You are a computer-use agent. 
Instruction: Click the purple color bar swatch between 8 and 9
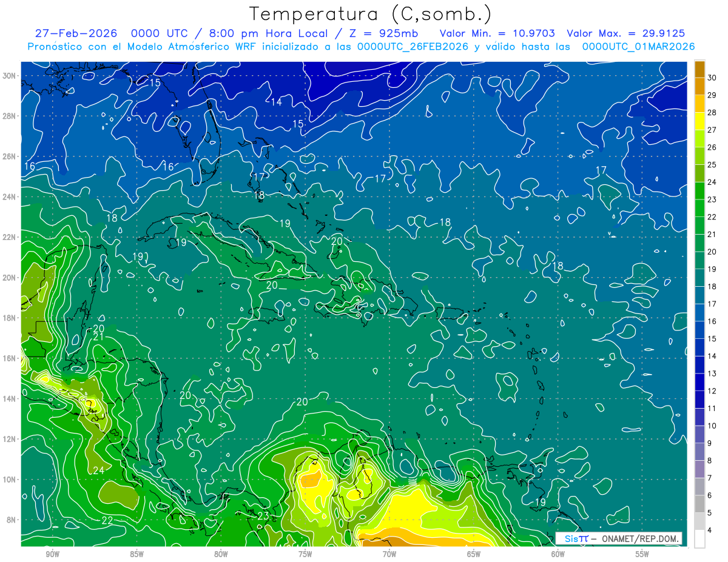point(699,452)
